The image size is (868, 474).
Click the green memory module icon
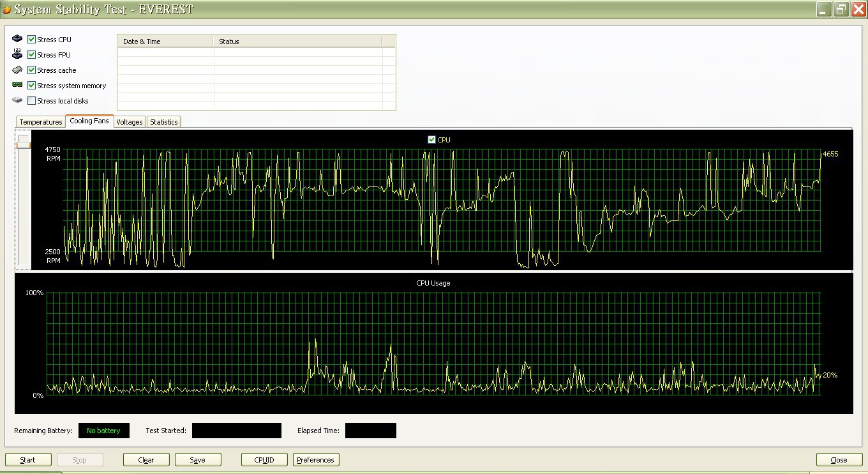[17, 85]
